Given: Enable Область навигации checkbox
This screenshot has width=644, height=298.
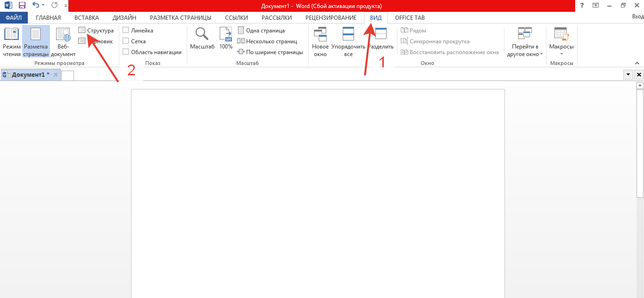Looking at the screenshot, I should pos(126,52).
